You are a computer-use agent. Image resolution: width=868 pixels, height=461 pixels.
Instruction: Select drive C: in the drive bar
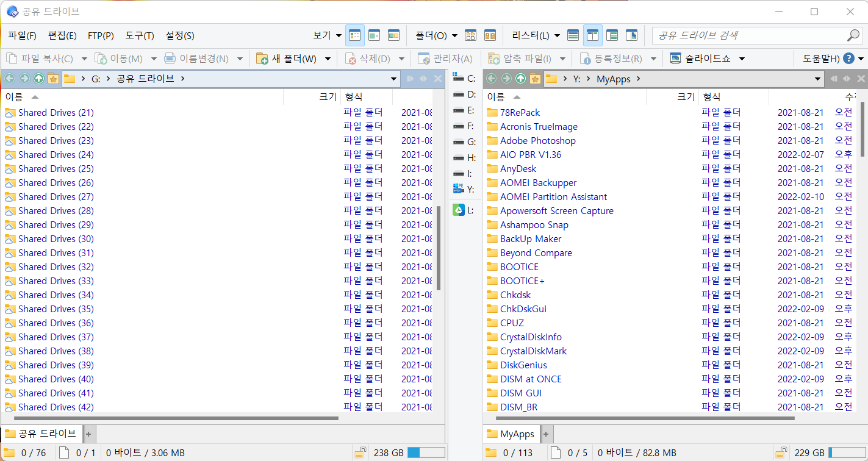pos(464,79)
